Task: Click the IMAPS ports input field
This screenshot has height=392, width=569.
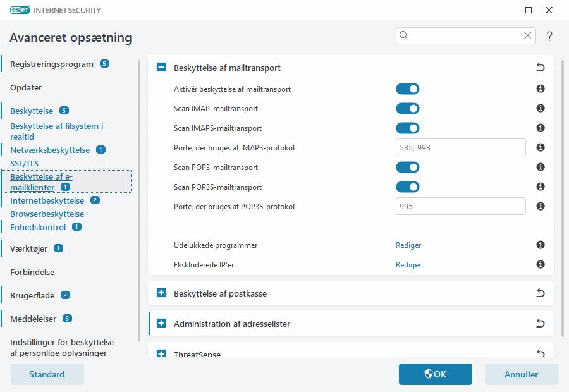Action: click(x=460, y=148)
